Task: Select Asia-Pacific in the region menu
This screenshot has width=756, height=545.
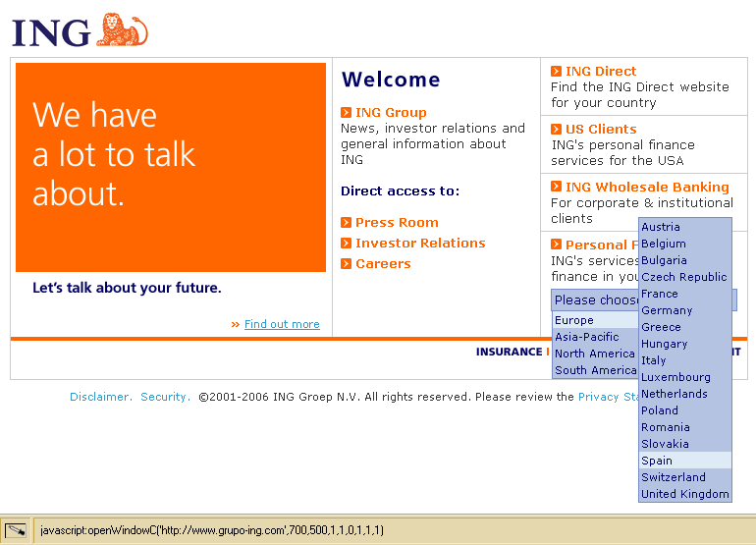Action: [x=595, y=337]
